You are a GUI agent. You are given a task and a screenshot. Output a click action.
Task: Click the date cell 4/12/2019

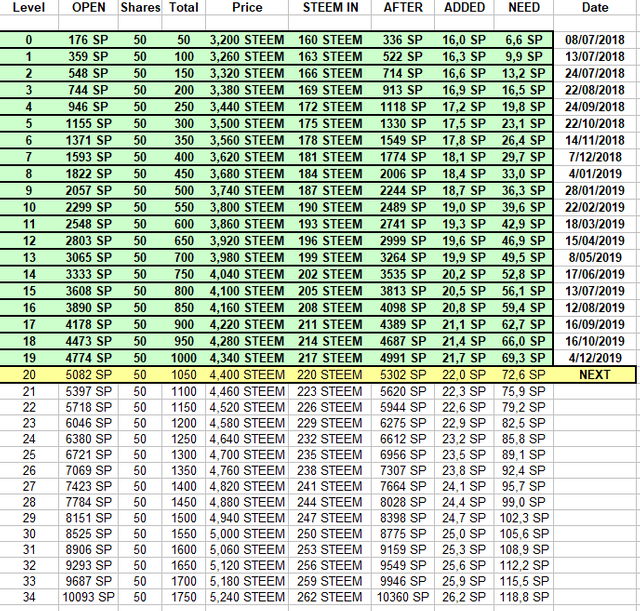[x=595, y=358]
